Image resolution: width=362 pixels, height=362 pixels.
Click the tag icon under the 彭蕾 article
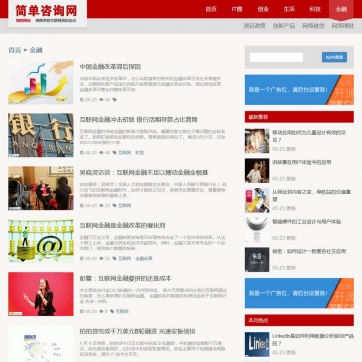tap(112, 311)
